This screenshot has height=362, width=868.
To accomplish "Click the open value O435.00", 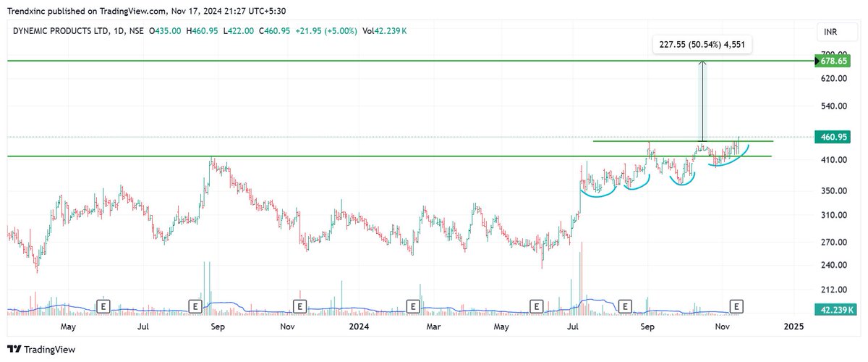I will coord(165,30).
